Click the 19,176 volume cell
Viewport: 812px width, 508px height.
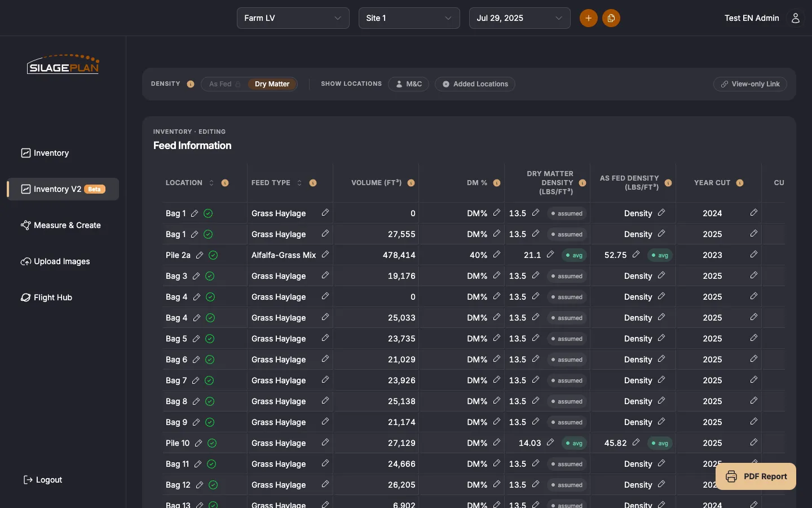coord(401,276)
